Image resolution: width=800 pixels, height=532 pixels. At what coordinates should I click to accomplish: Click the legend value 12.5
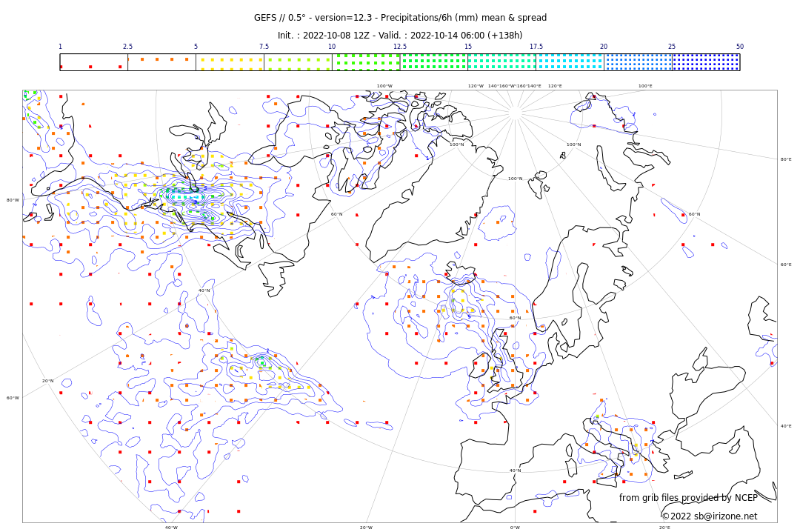399,47
